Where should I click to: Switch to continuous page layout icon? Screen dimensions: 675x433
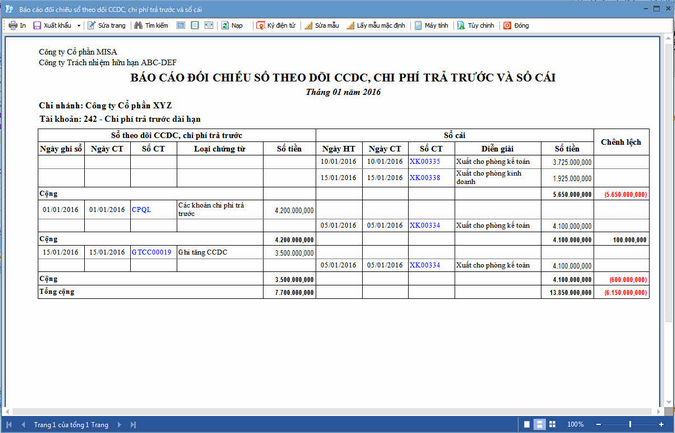click(539, 424)
